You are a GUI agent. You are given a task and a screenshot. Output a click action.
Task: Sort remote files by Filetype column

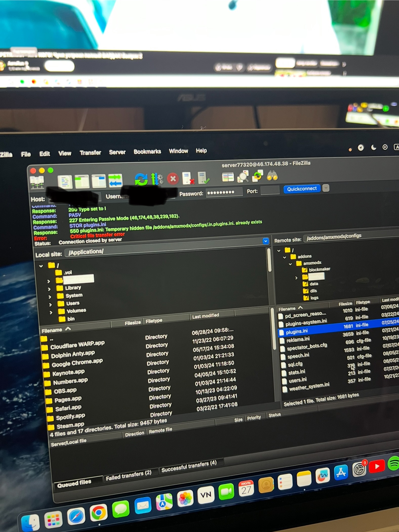(x=363, y=302)
